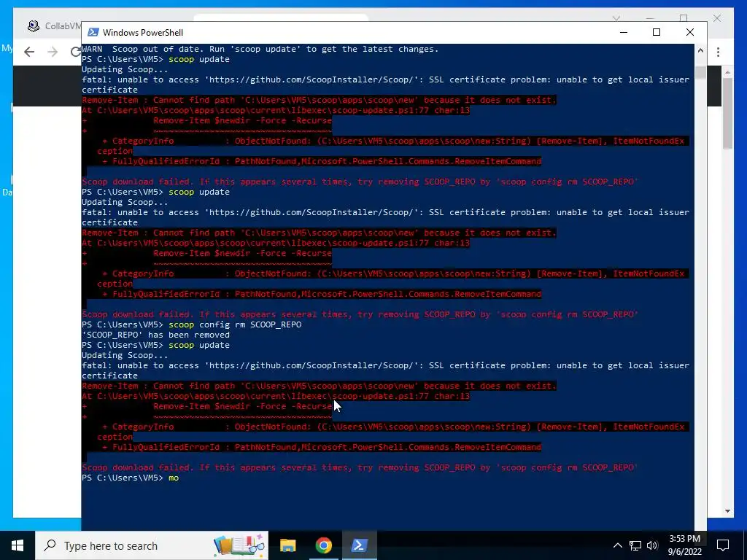Open the network status tray icon
The image size is (747, 560).
[635, 545]
